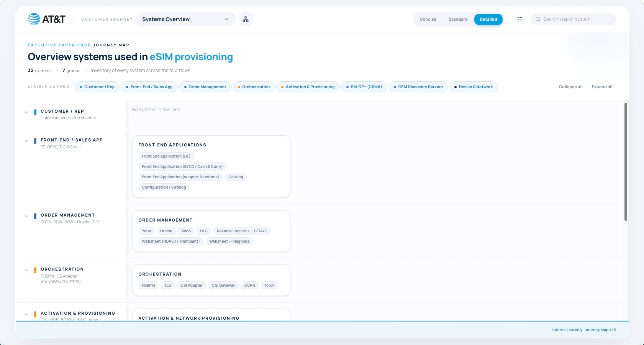This screenshot has height=345, width=644.
Task: Focus the Search step or system field
Action: tap(574, 19)
